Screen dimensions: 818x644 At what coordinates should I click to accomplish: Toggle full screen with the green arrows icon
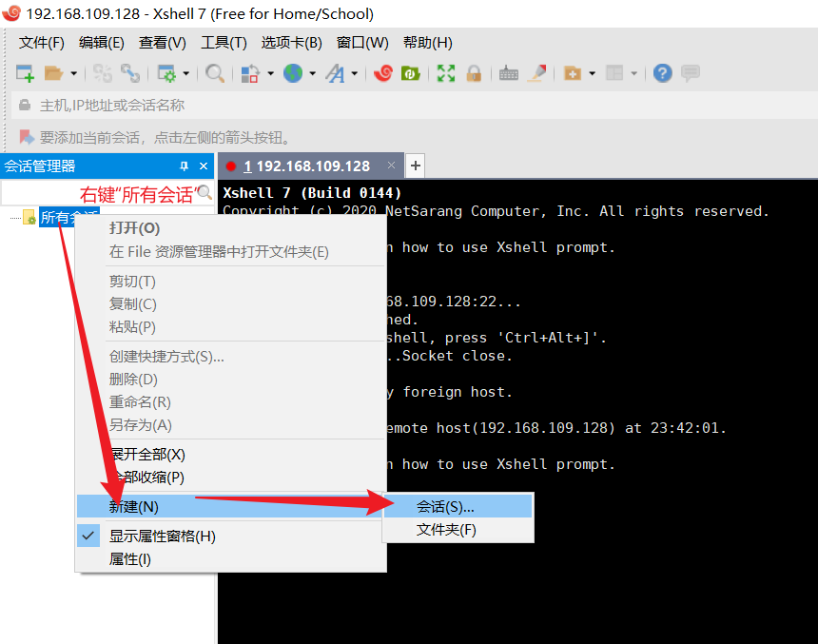tap(446, 73)
